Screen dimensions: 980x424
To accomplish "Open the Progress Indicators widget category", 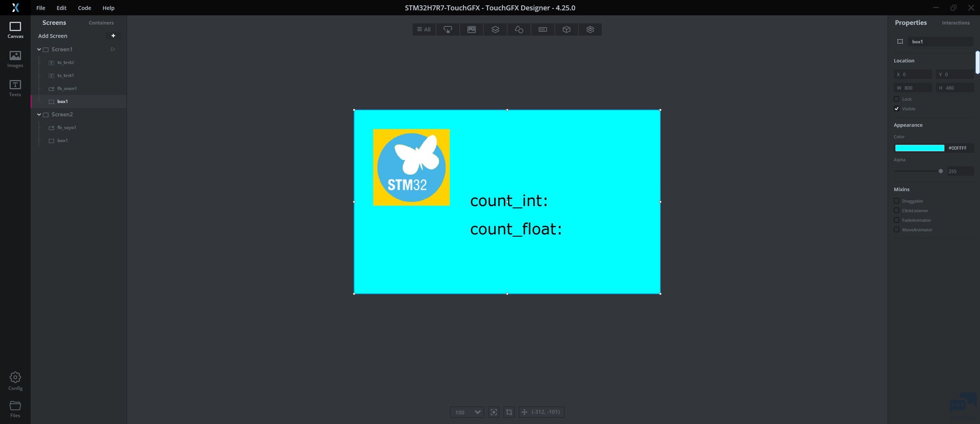I will pyautogui.click(x=542, y=29).
